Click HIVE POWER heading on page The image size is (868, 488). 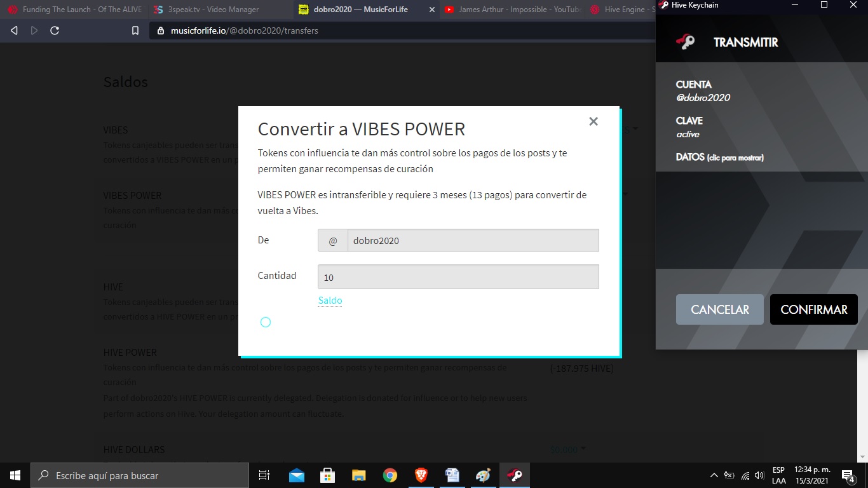tap(130, 352)
